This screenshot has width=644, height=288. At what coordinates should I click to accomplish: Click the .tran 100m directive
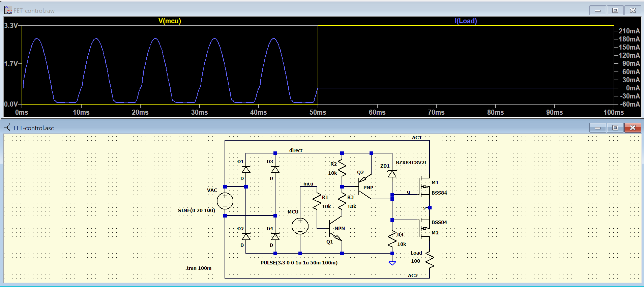tap(198, 268)
